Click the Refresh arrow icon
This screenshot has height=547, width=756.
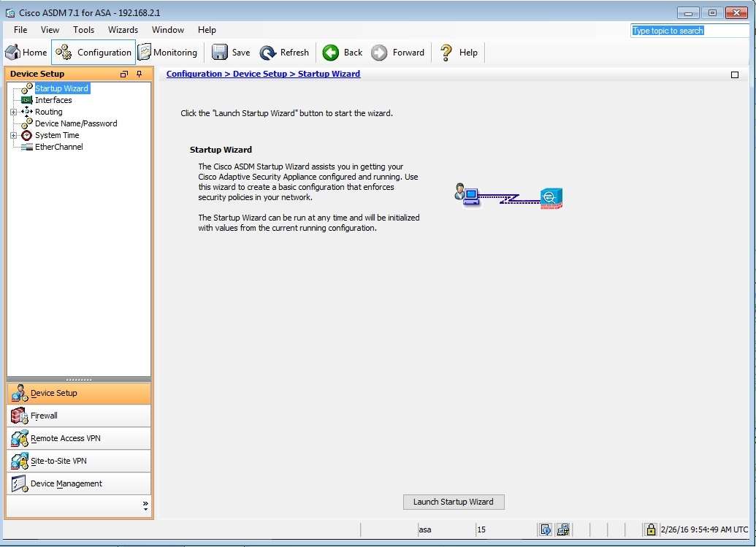[267, 53]
